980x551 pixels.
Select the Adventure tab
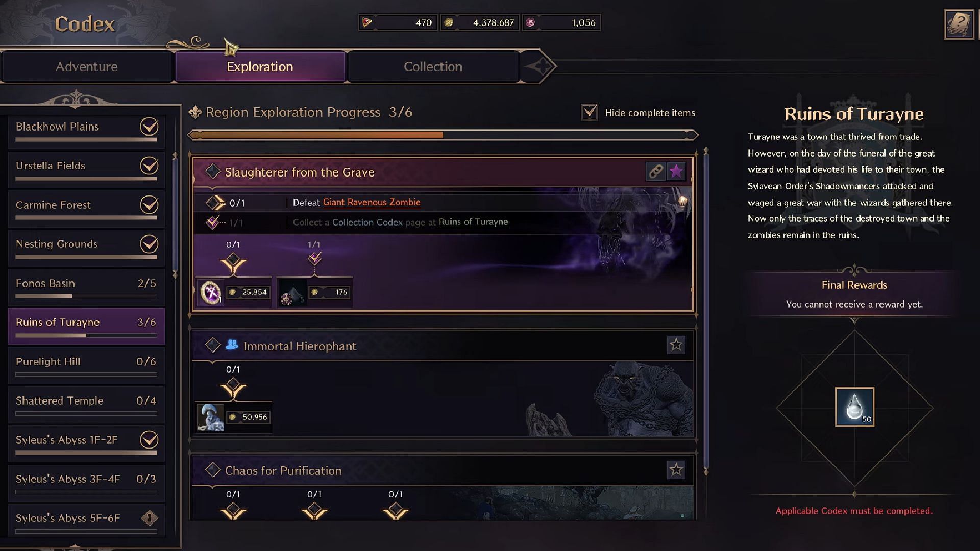(86, 67)
